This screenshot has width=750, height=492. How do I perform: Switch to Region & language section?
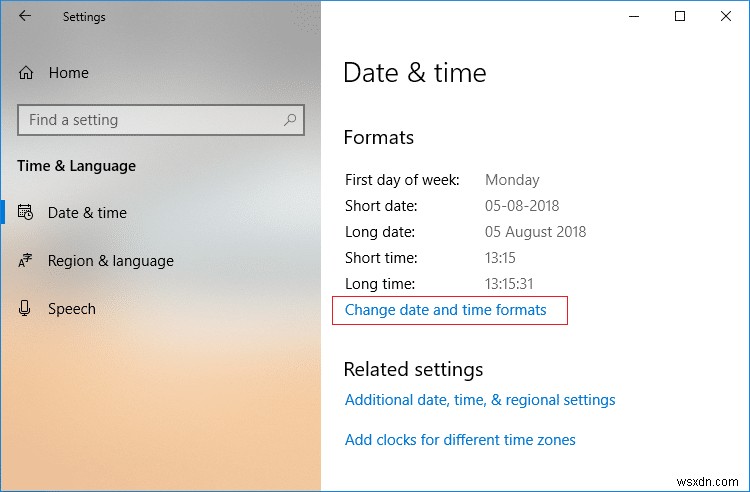pyautogui.click(x=110, y=261)
